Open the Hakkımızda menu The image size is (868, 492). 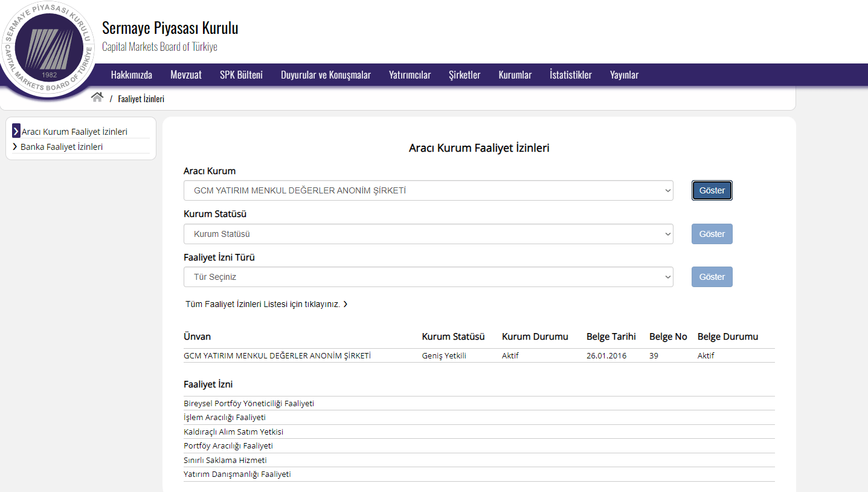tap(132, 75)
